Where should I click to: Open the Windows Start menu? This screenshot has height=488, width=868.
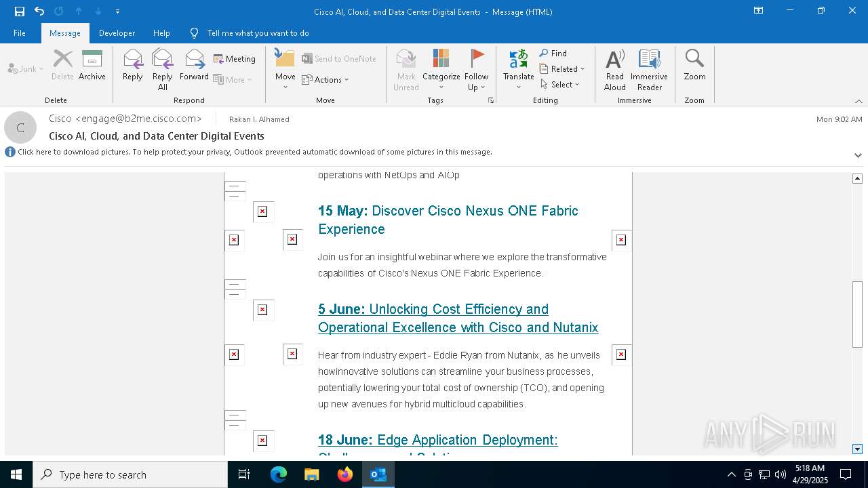pyautogui.click(x=16, y=474)
